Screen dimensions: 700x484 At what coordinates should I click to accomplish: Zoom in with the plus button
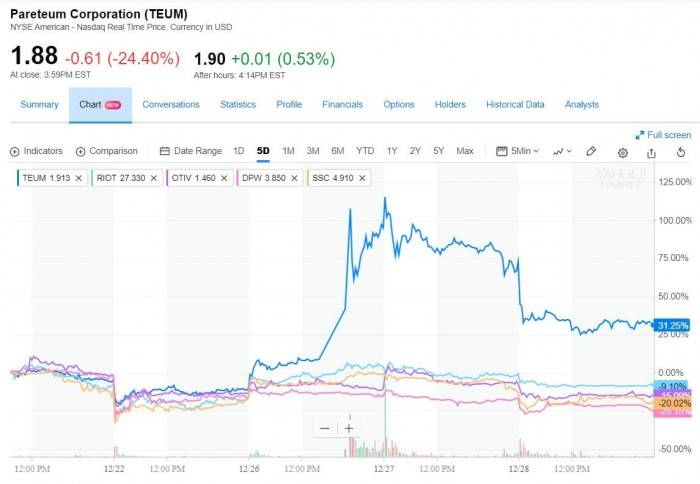pyautogui.click(x=349, y=429)
